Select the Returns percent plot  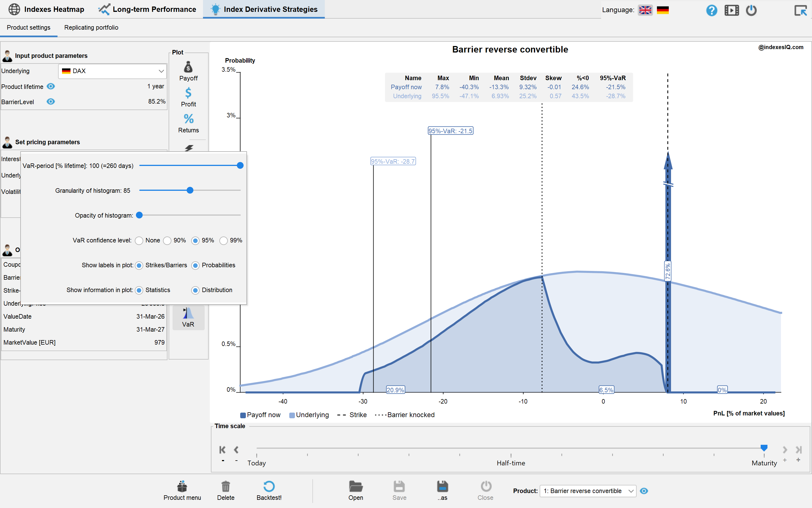[188, 123]
